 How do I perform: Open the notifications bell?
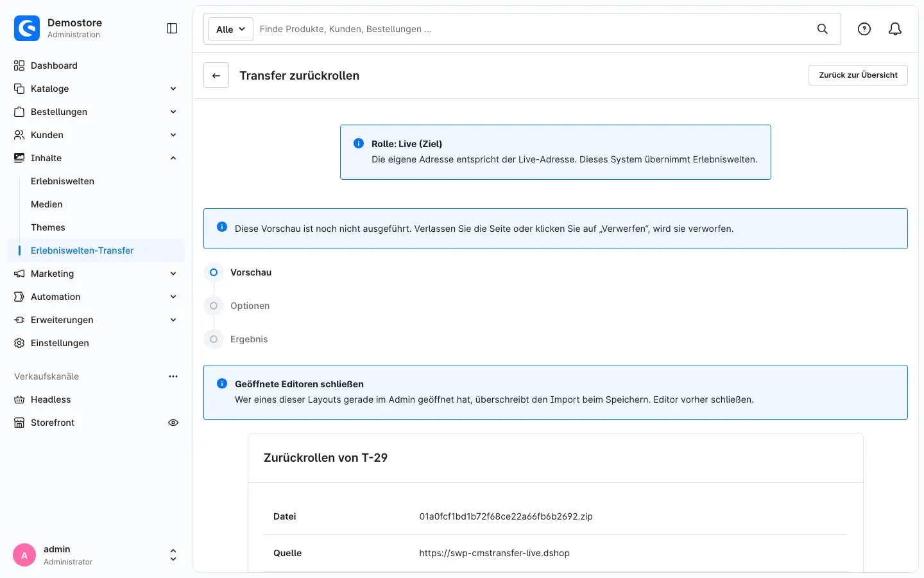point(895,29)
